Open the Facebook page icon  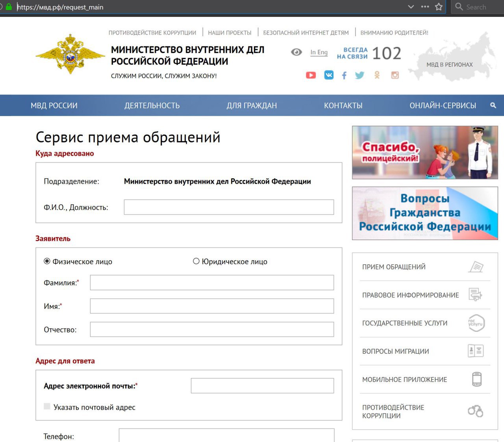(x=344, y=75)
